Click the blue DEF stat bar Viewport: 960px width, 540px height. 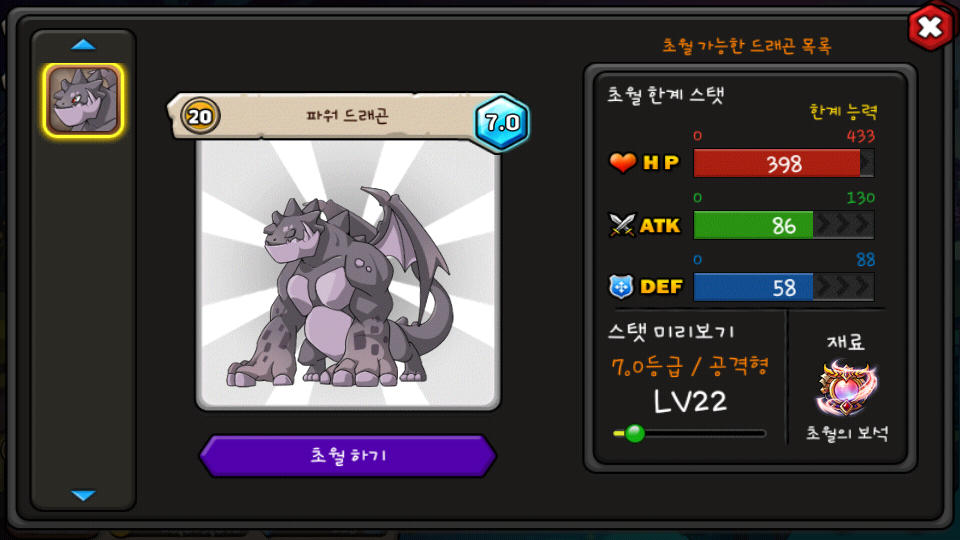[x=784, y=287]
